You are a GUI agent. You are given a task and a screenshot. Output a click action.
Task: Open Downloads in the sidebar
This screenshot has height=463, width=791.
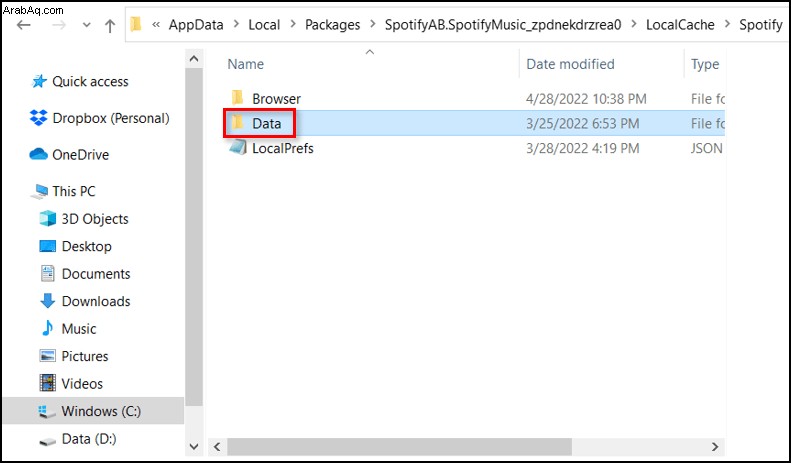pos(96,301)
